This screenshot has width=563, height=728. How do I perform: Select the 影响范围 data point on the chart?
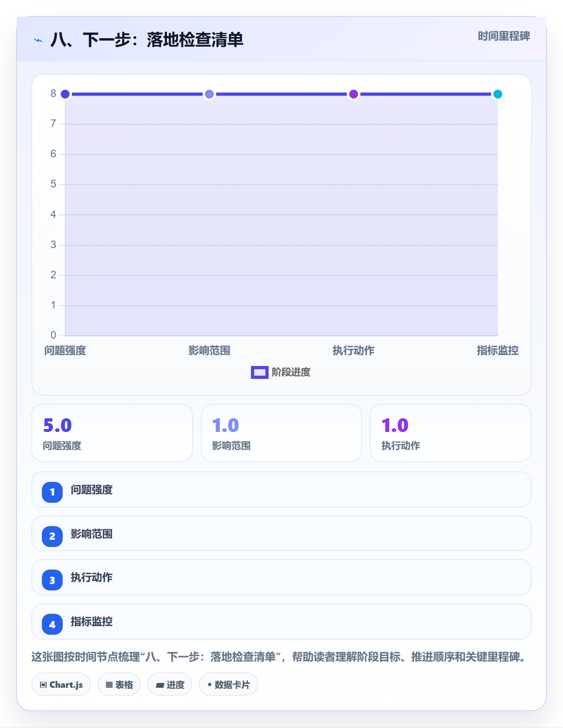pos(209,94)
